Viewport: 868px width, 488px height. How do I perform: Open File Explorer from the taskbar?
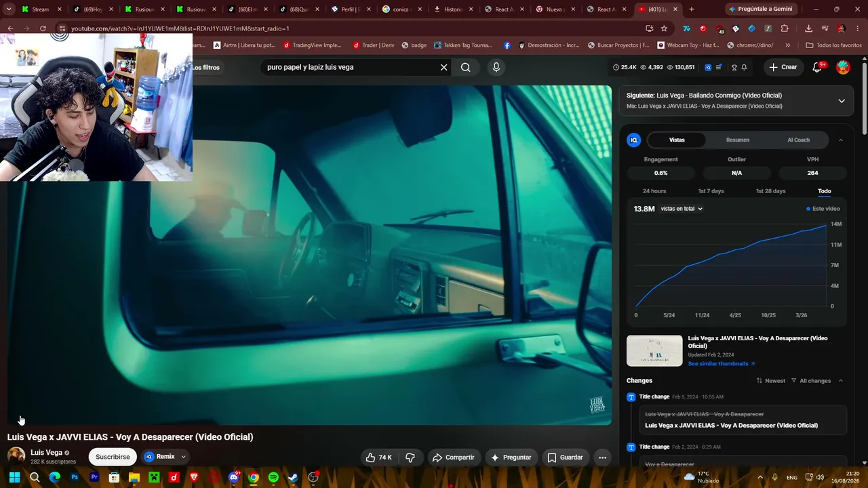(134, 477)
